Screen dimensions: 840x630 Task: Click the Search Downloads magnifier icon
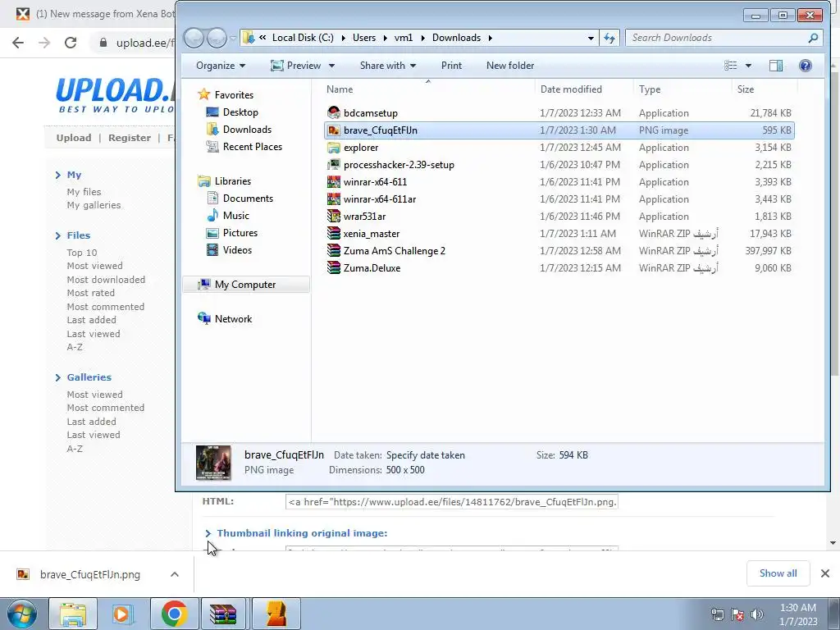(x=813, y=38)
